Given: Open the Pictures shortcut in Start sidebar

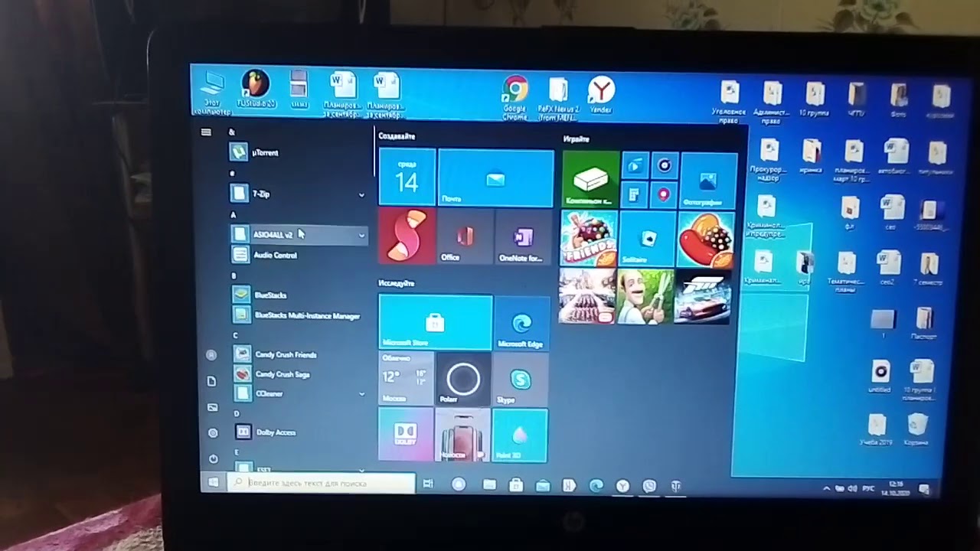Looking at the screenshot, I should [212, 407].
